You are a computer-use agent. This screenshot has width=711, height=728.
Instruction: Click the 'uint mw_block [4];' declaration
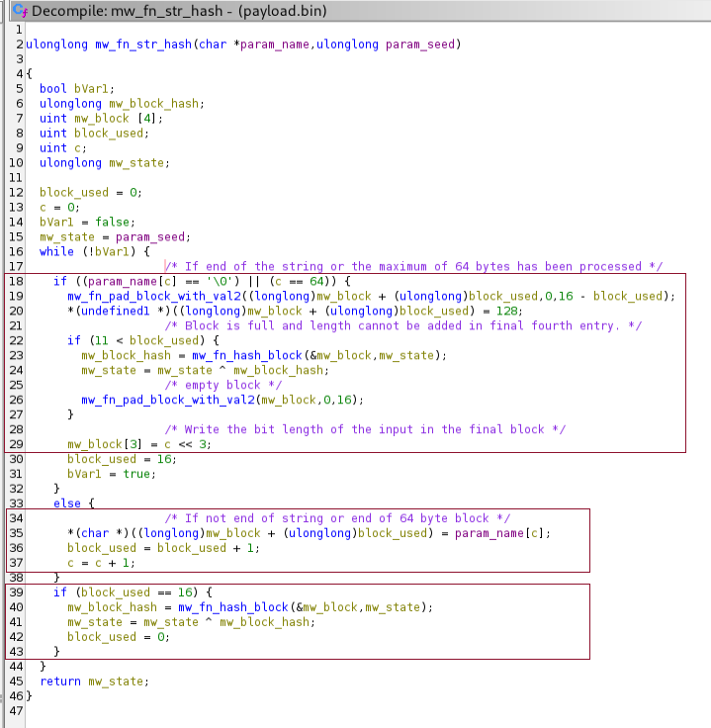click(x=101, y=119)
